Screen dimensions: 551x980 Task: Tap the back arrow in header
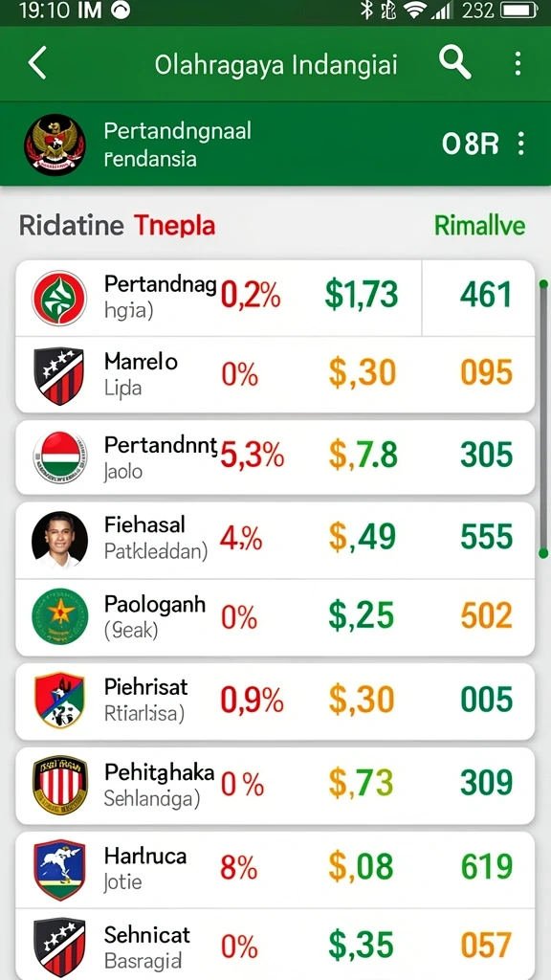[37, 64]
